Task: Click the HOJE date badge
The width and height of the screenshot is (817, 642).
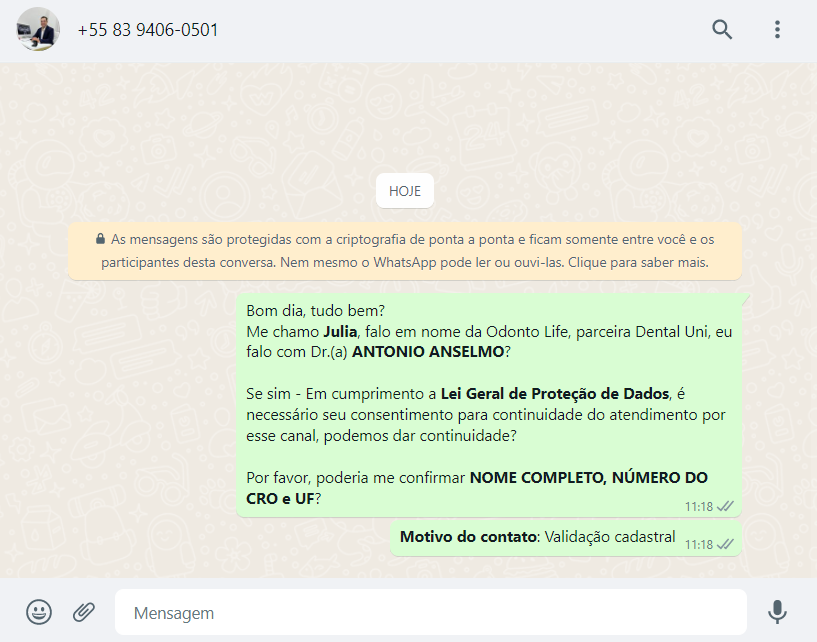Action: 405,191
